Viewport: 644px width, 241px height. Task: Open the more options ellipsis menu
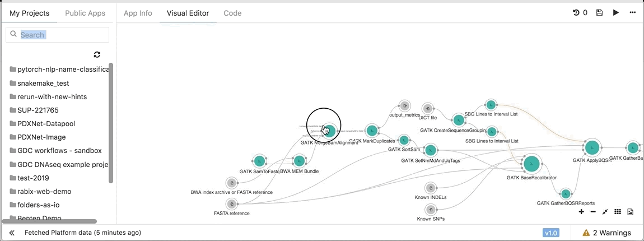point(632,13)
